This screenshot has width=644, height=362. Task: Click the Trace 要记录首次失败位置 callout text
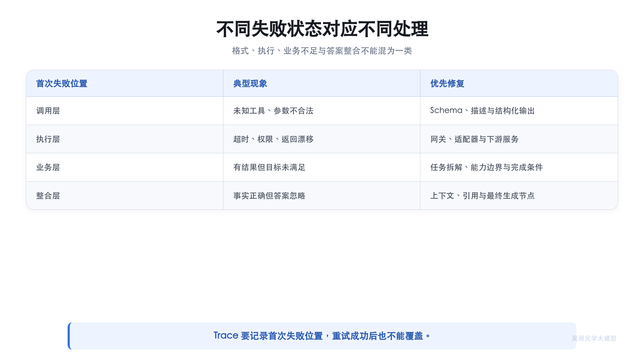pos(322,336)
